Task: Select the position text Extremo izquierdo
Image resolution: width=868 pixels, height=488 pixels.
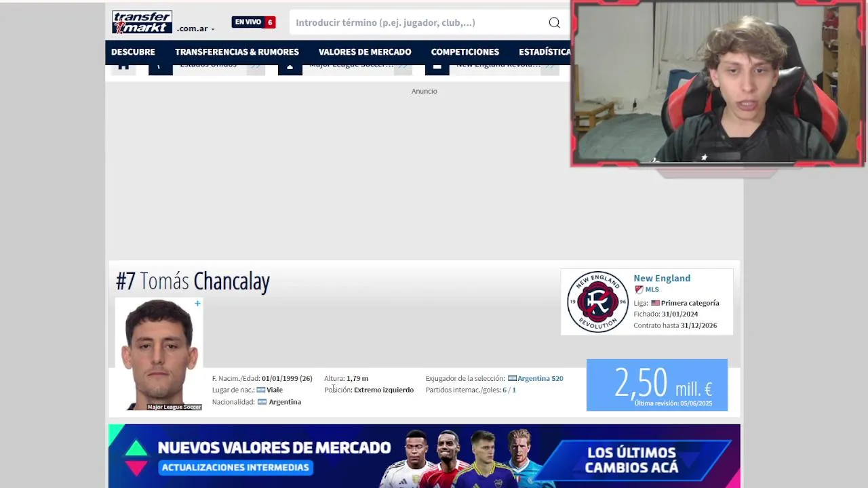Action: pos(384,390)
